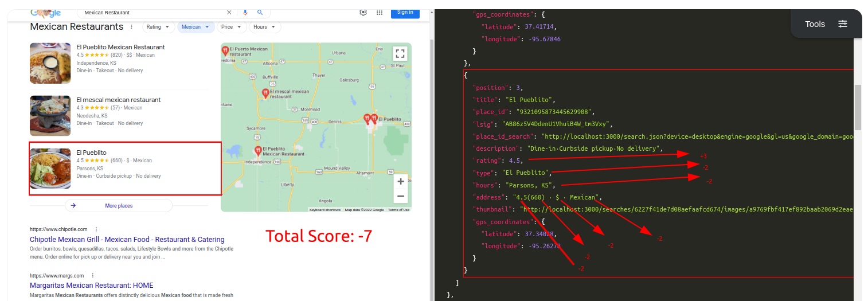This screenshot has height=301, width=868.
Task: Click the More places button
Action: pos(119,206)
